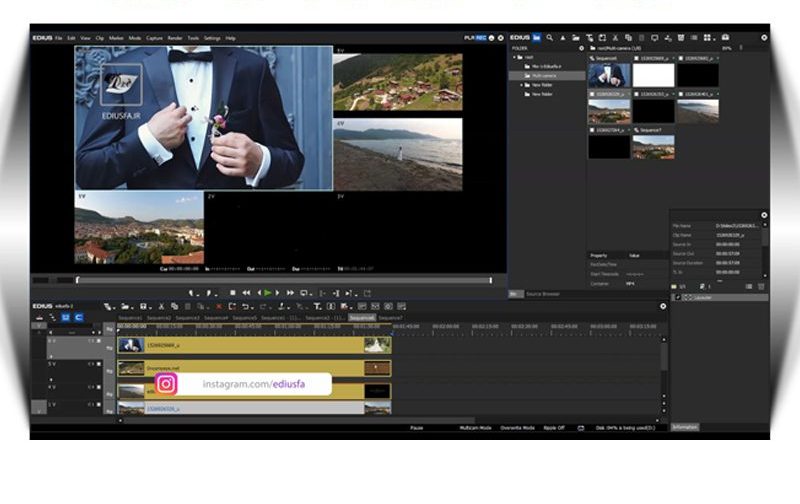Select the Sequence7 thumbnail in the bin
Image resolution: width=800 pixels, height=504 pixels.
(653, 147)
